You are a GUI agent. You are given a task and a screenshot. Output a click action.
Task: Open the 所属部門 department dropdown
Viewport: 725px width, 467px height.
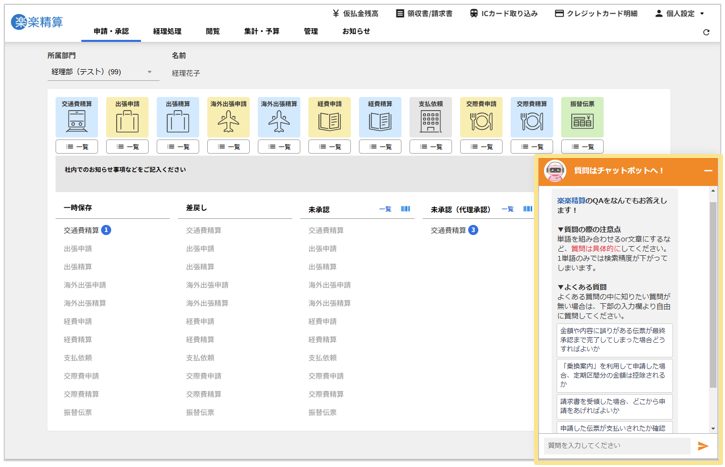click(102, 72)
